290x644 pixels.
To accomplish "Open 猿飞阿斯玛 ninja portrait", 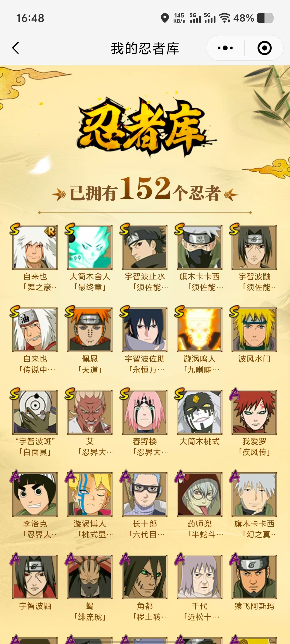I will [x=254, y=577].
